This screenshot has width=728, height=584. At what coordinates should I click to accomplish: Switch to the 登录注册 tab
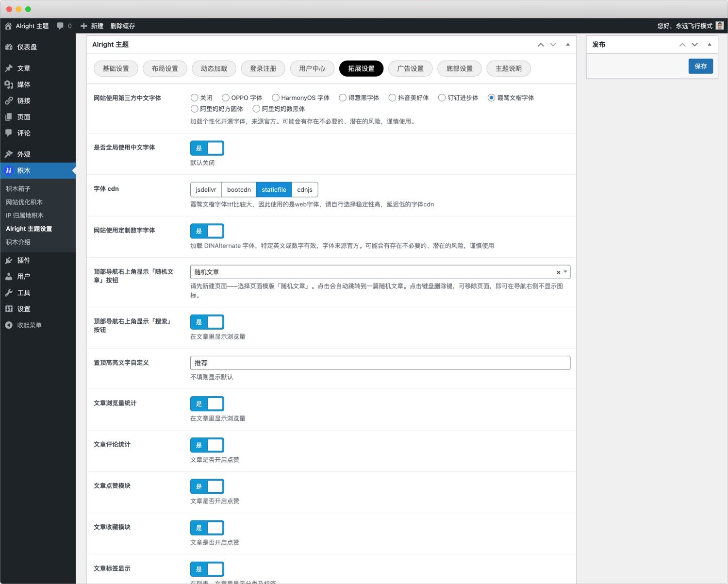coord(263,68)
